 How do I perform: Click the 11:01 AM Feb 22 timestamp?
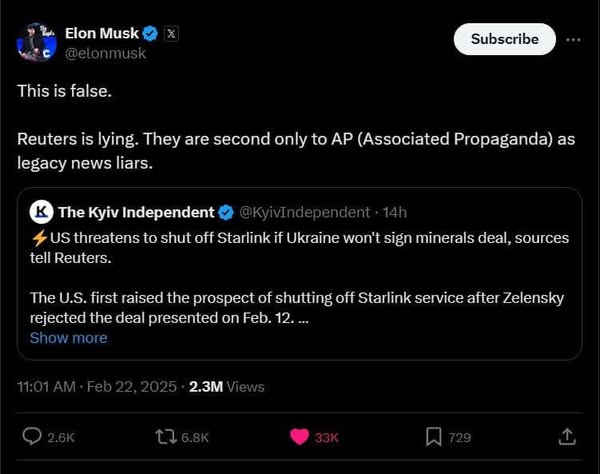pos(97,386)
